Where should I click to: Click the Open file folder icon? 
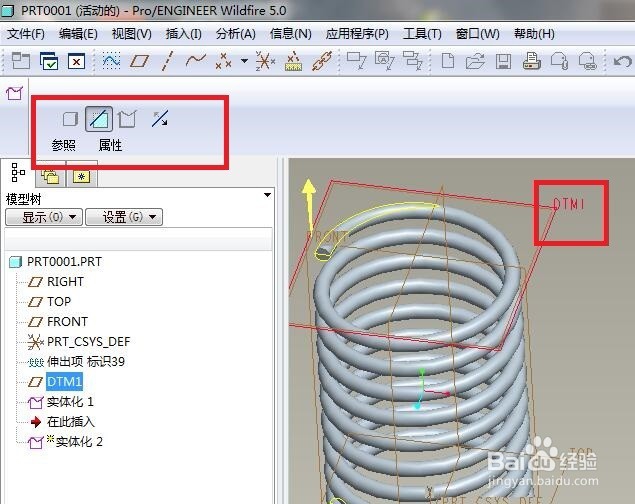pos(475,62)
